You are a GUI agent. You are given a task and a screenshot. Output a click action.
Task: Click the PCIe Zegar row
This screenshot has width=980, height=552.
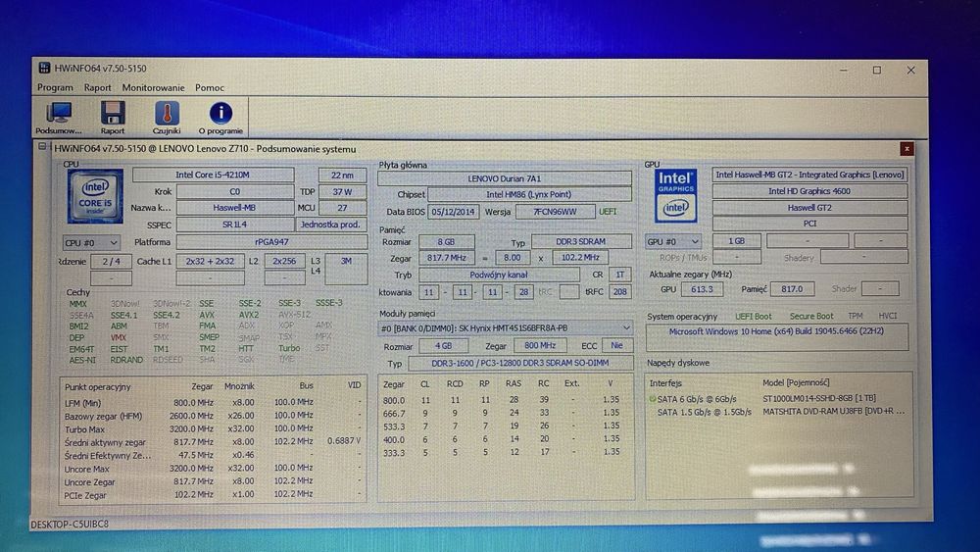click(213, 494)
